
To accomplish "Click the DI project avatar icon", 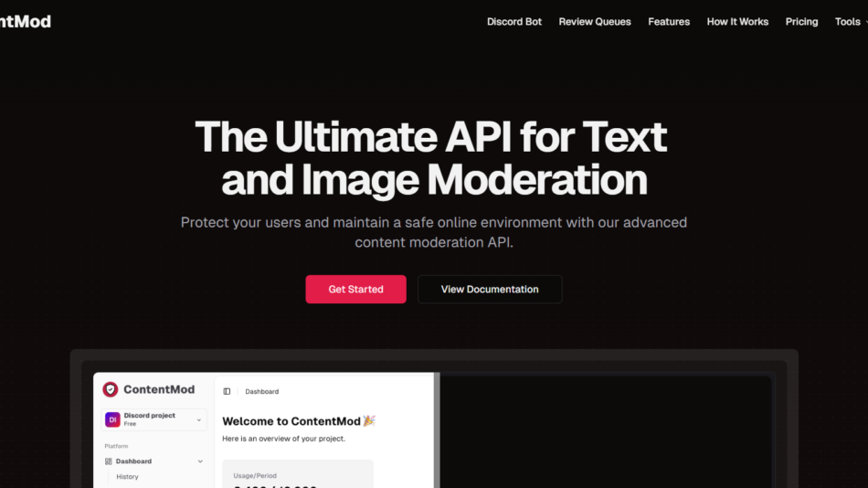I will [112, 419].
